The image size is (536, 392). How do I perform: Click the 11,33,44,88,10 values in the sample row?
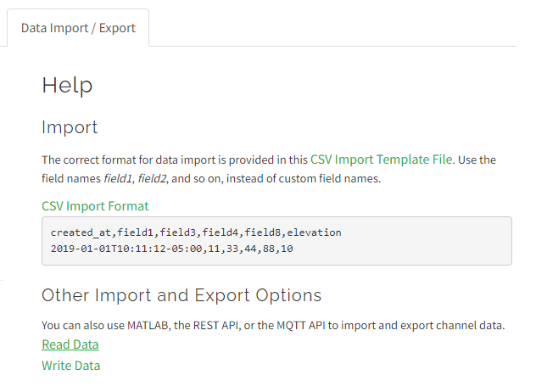click(248, 249)
